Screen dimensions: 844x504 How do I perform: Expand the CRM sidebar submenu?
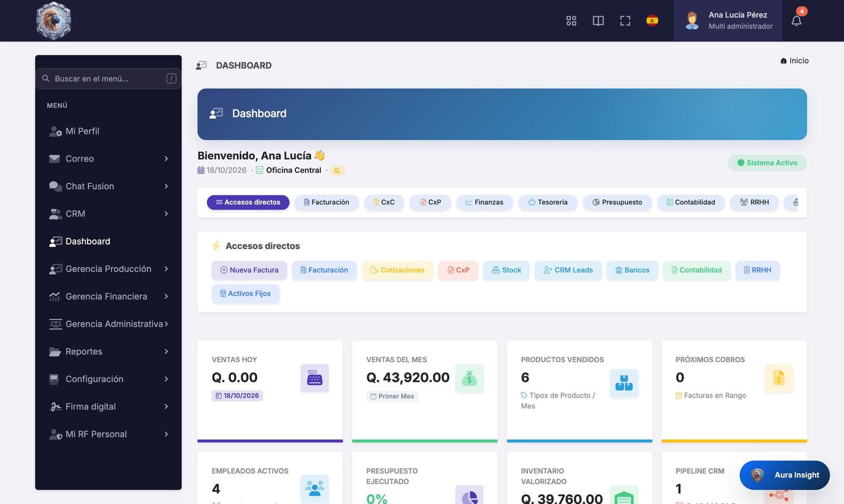coord(109,214)
